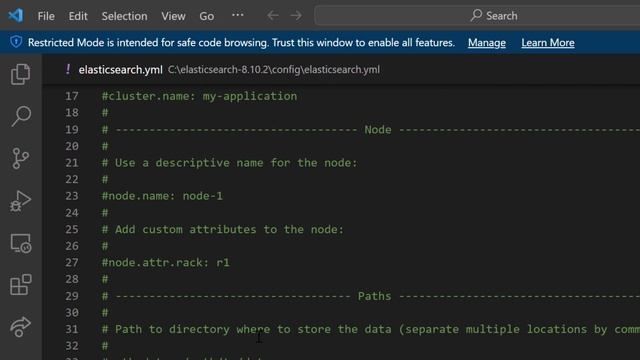This screenshot has height=360, width=640.
Task: Open the Live Share icon
Action: (20, 327)
